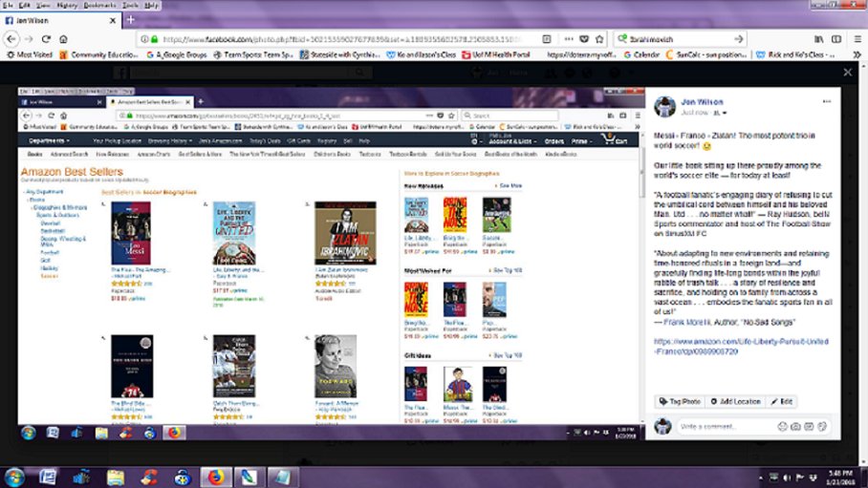Insert an emoji in comment box
The image size is (868, 488).
782,427
